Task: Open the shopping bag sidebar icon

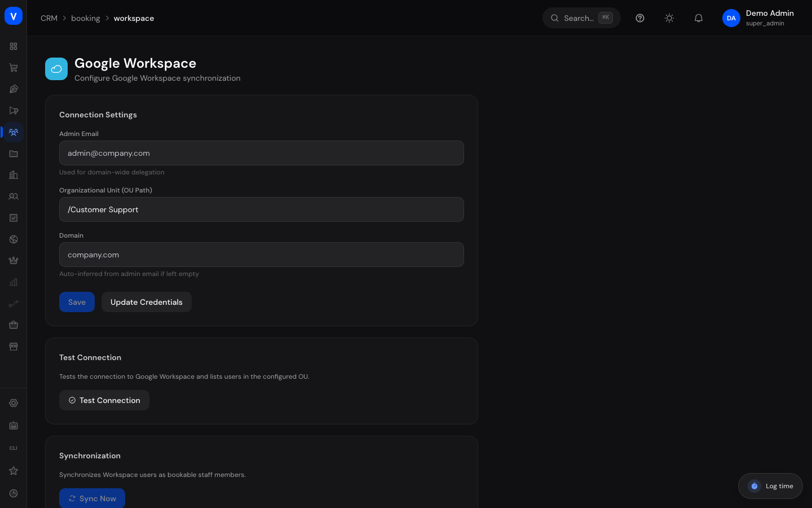Action: click(14, 325)
